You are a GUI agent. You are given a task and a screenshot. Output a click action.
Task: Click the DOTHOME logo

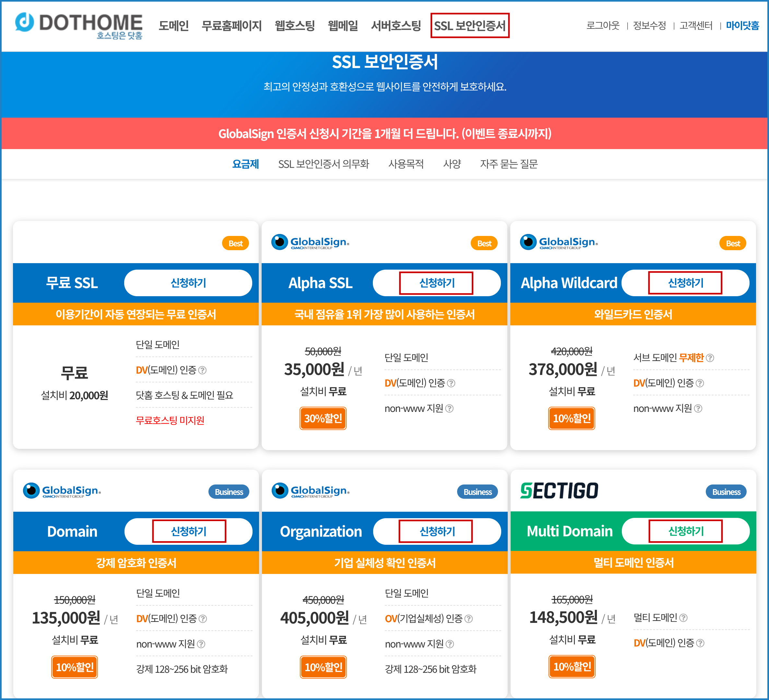78,25
